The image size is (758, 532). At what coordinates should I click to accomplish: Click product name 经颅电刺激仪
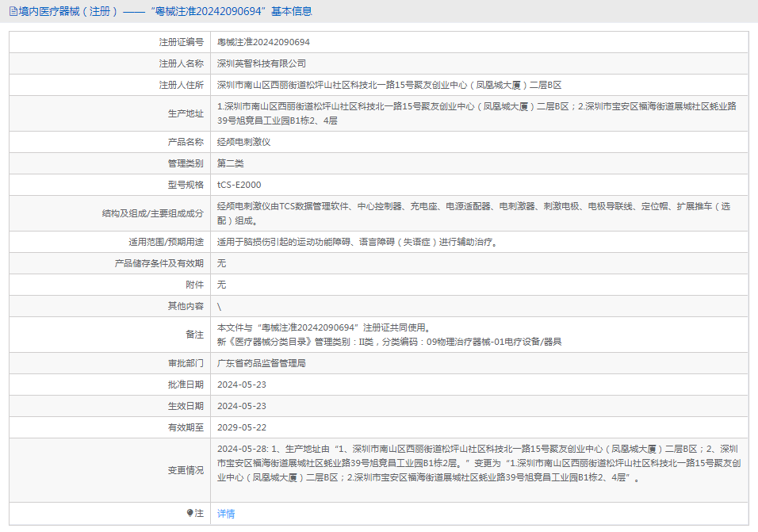243,142
